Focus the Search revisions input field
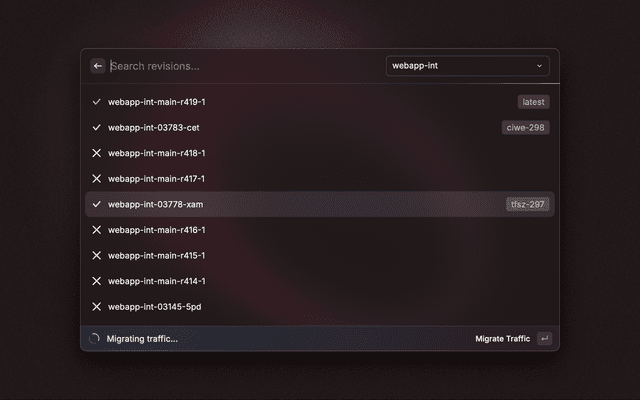Image resolution: width=640 pixels, height=400 pixels. tap(245, 66)
